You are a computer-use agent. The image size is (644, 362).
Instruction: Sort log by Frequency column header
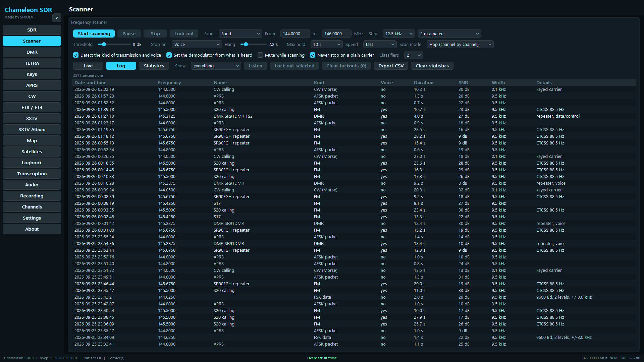tap(169, 83)
